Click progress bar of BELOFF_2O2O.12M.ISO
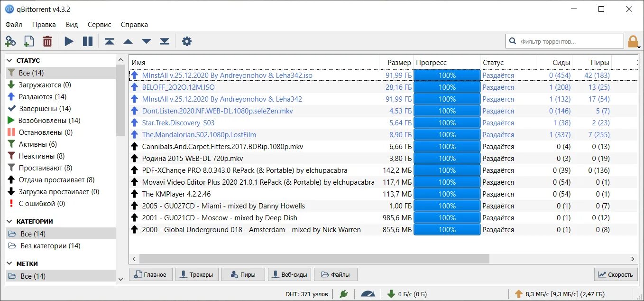644x301 pixels. 447,87
